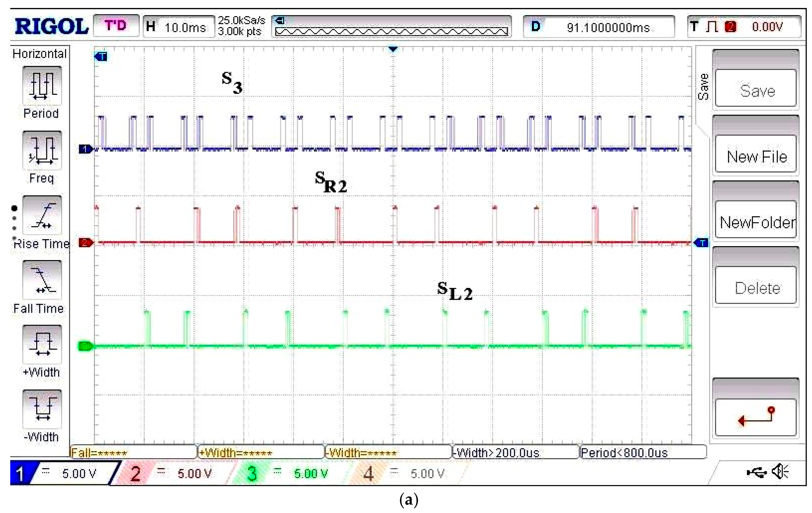Select the Freq measurement icon
Viewport: 812px width, 513px height.
click(42, 150)
